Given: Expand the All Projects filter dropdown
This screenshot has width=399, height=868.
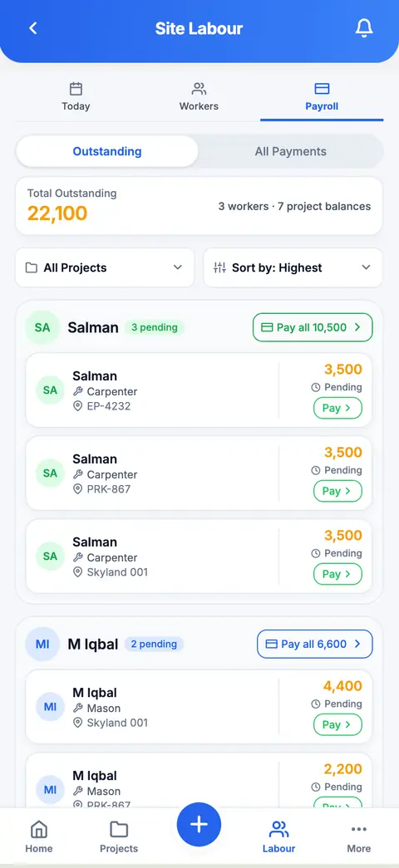Looking at the screenshot, I should click(105, 267).
